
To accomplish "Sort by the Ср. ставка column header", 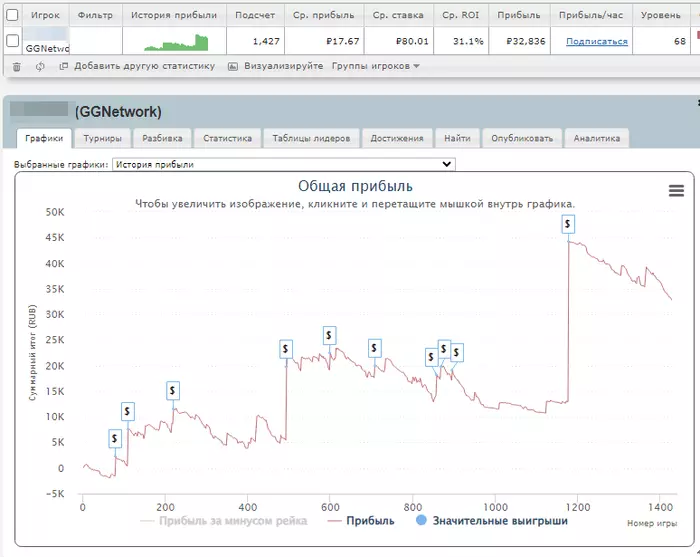I will point(398,15).
